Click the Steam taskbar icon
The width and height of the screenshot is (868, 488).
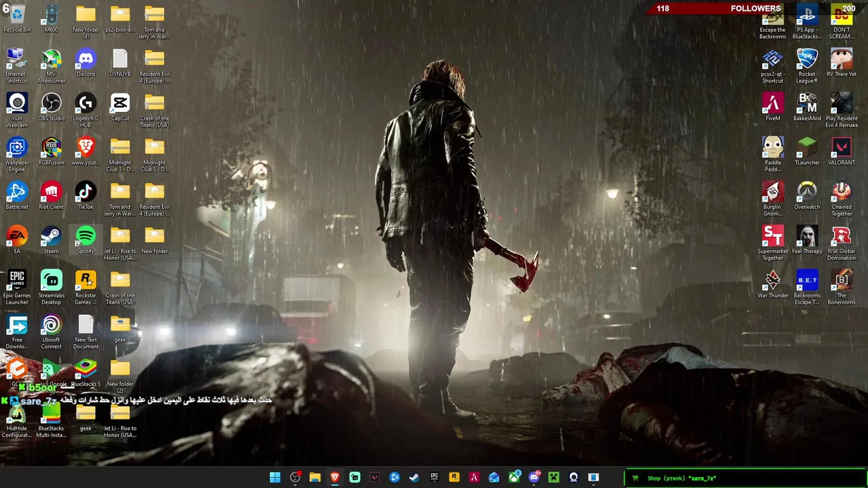click(x=414, y=478)
